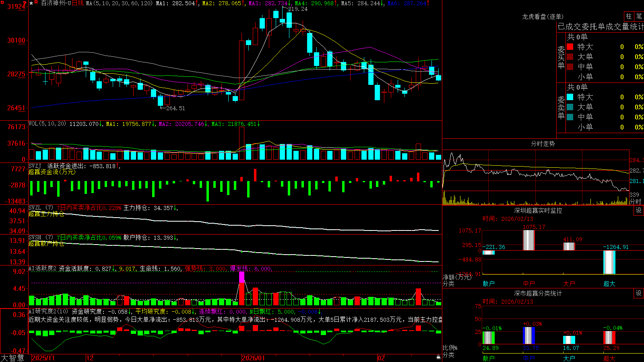Click the 319.24 high price flag marker
This screenshot has width=644, height=362.
point(294,9)
